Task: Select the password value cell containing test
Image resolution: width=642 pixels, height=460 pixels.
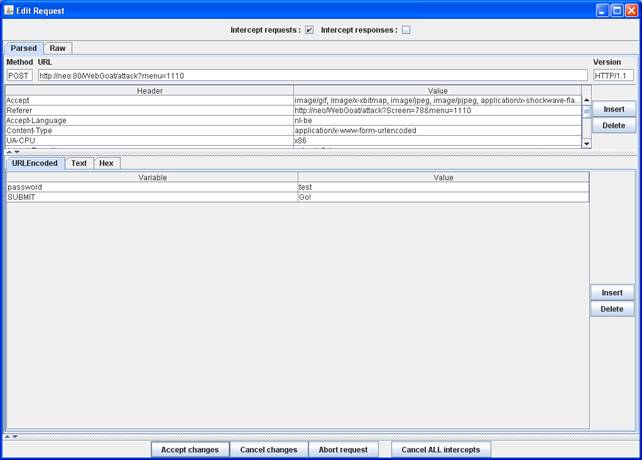Action: coord(442,187)
